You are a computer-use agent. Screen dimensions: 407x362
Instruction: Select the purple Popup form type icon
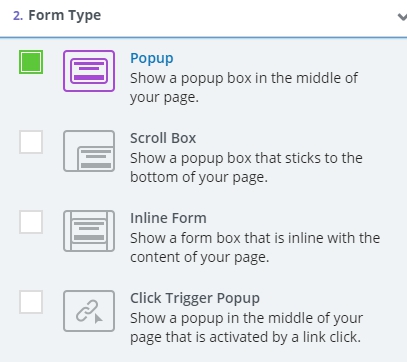89,71
